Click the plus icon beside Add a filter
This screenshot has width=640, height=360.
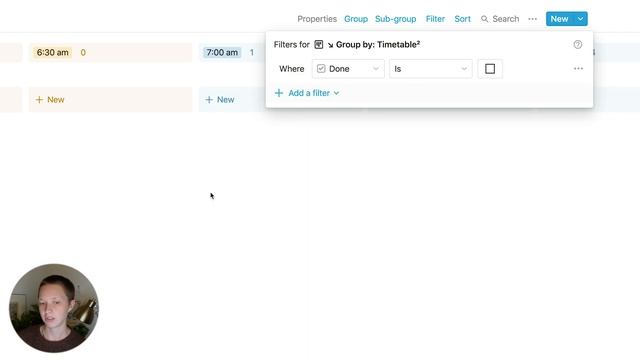[x=279, y=93]
